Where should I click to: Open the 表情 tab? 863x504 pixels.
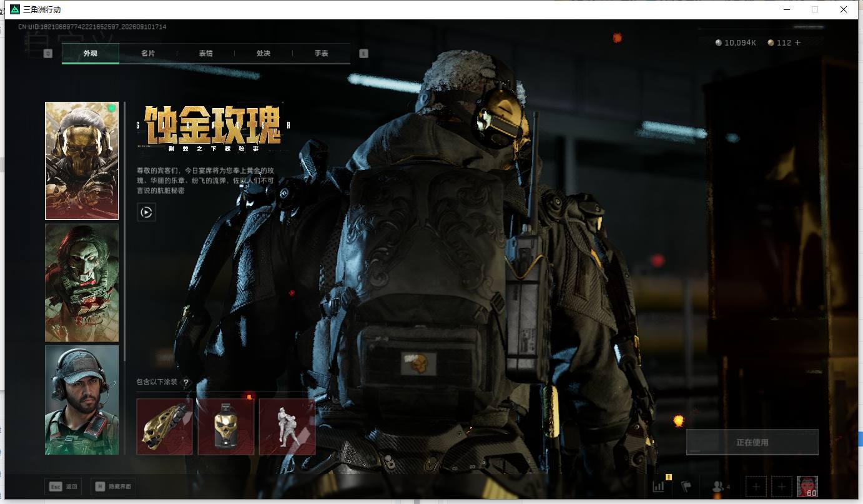click(x=205, y=54)
